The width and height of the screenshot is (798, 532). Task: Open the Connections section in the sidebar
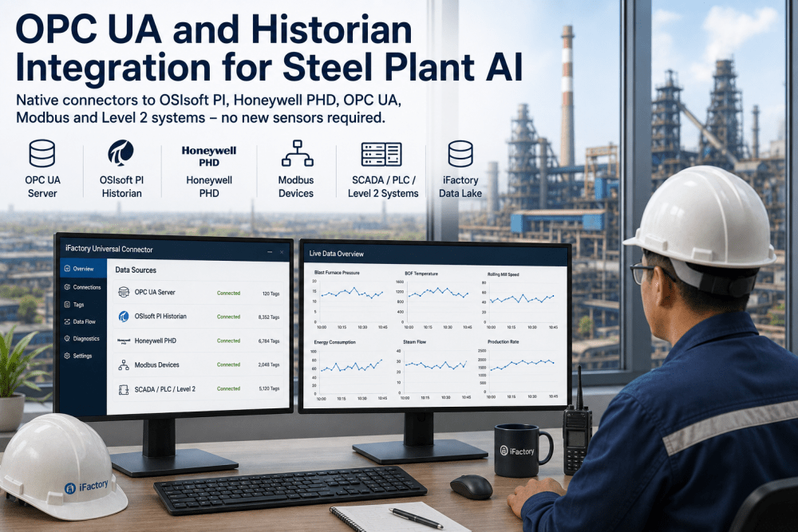click(x=83, y=287)
